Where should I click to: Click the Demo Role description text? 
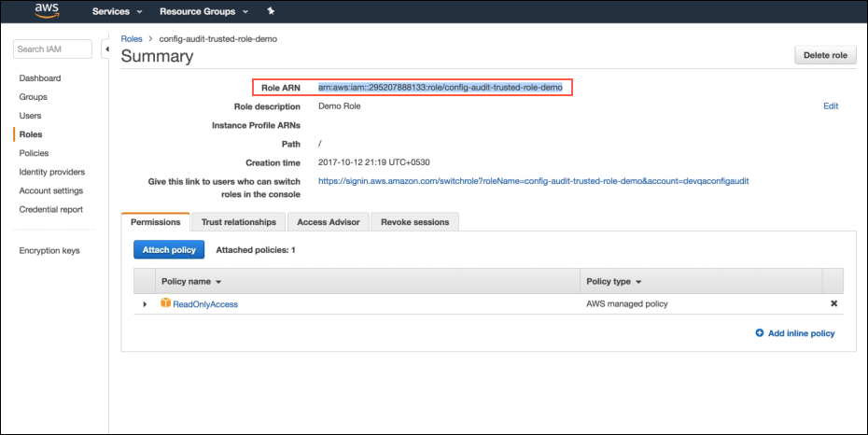[340, 106]
